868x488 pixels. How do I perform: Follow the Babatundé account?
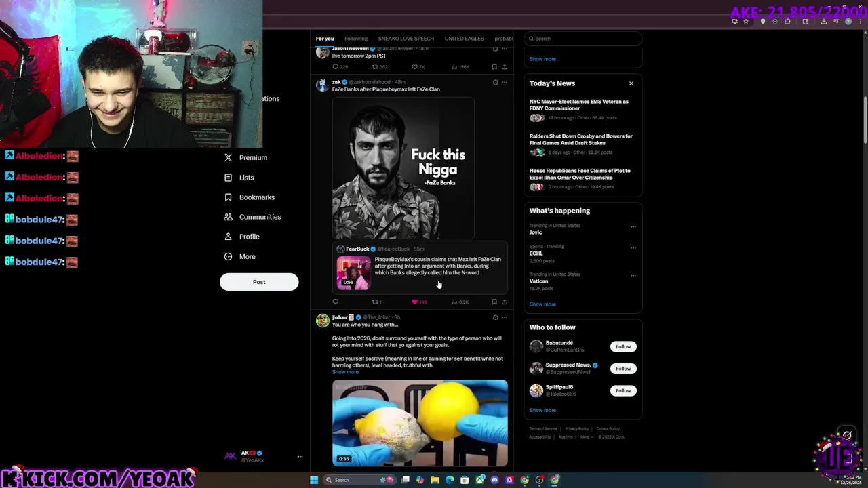[x=623, y=346]
